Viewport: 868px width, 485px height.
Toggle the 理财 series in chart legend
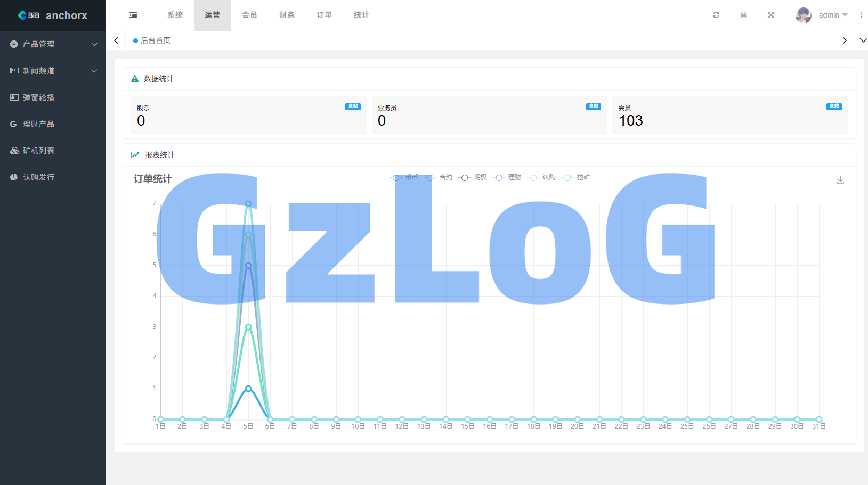(x=507, y=178)
